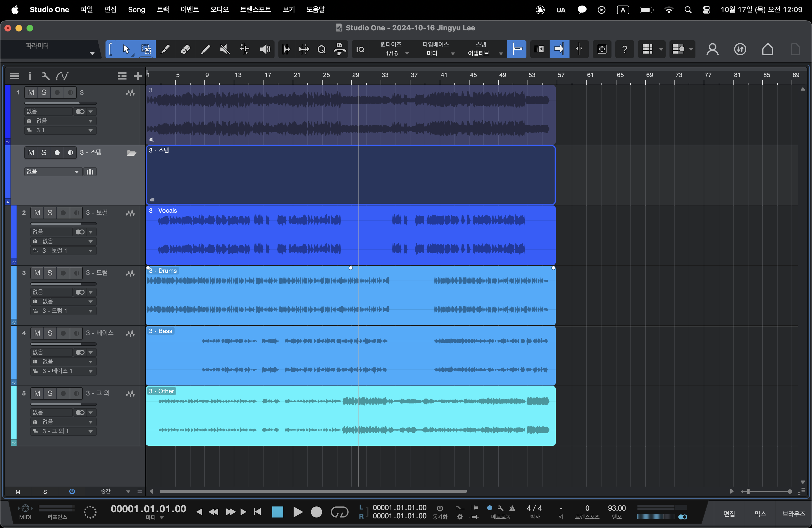This screenshot has height=528, width=812.
Task: Open the 오디오 menu
Action: coord(219,10)
